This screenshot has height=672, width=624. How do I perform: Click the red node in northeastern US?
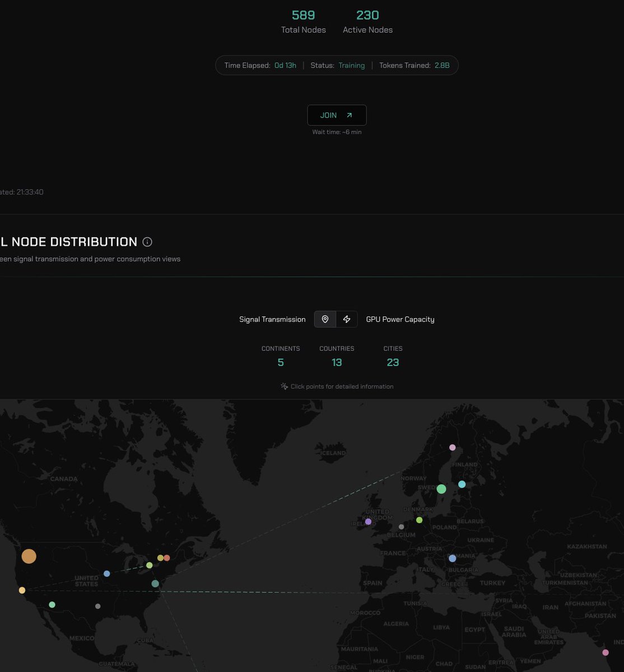point(167,558)
